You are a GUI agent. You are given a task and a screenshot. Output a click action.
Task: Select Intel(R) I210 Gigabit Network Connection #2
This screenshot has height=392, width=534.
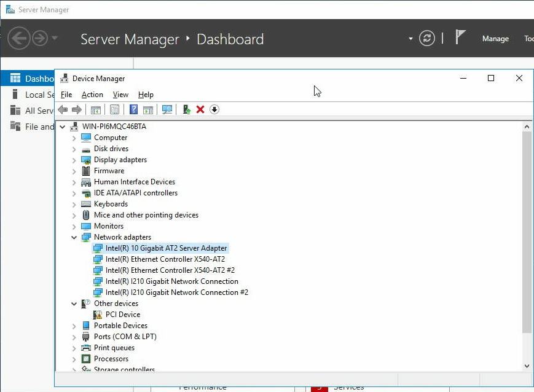(177, 292)
